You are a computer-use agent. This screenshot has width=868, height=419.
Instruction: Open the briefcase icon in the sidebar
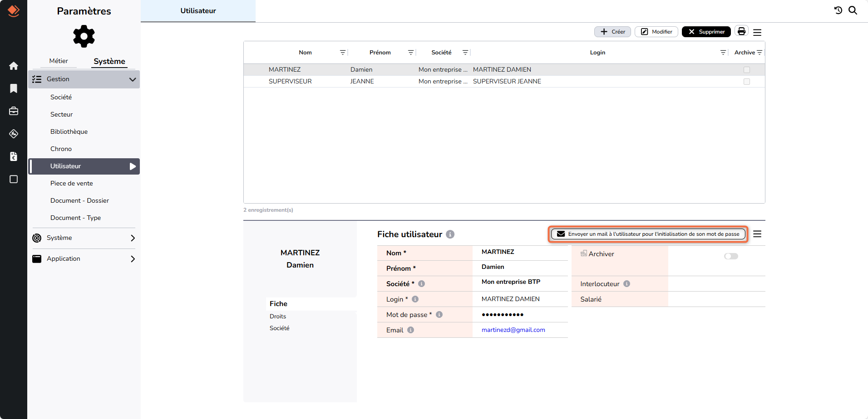pos(14,111)
